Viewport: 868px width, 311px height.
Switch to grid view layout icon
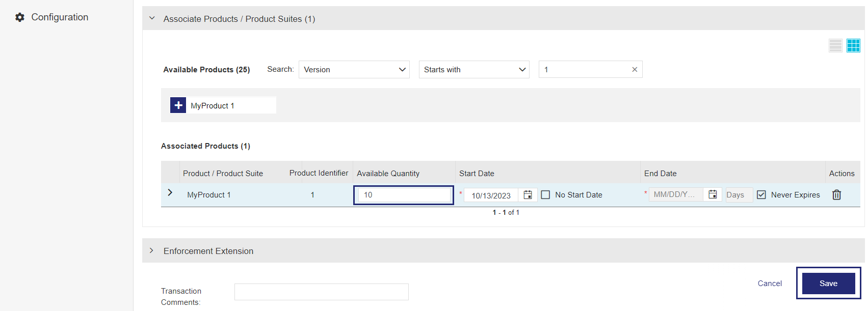click(853, 46)
